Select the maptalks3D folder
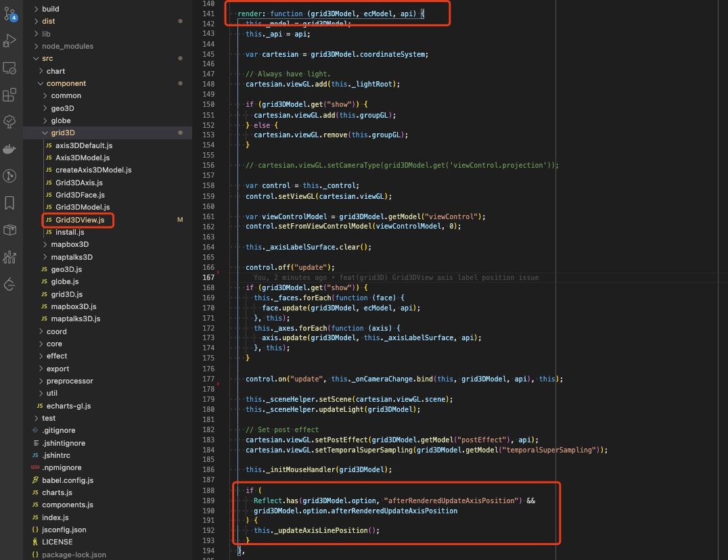The image size is (728, 560). coord(108,257)
